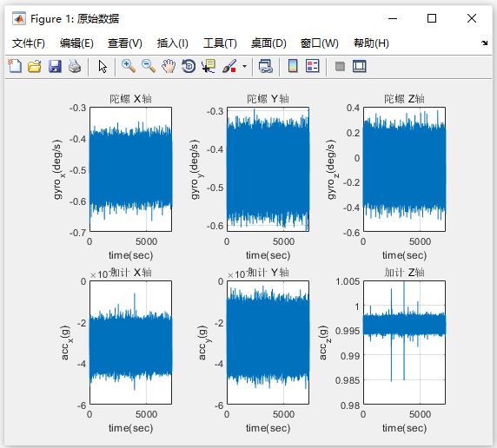The width and height of the screenshot is (497, 448).
Task: Save the figure with the floppy disk icon
Action: (55, 67)
